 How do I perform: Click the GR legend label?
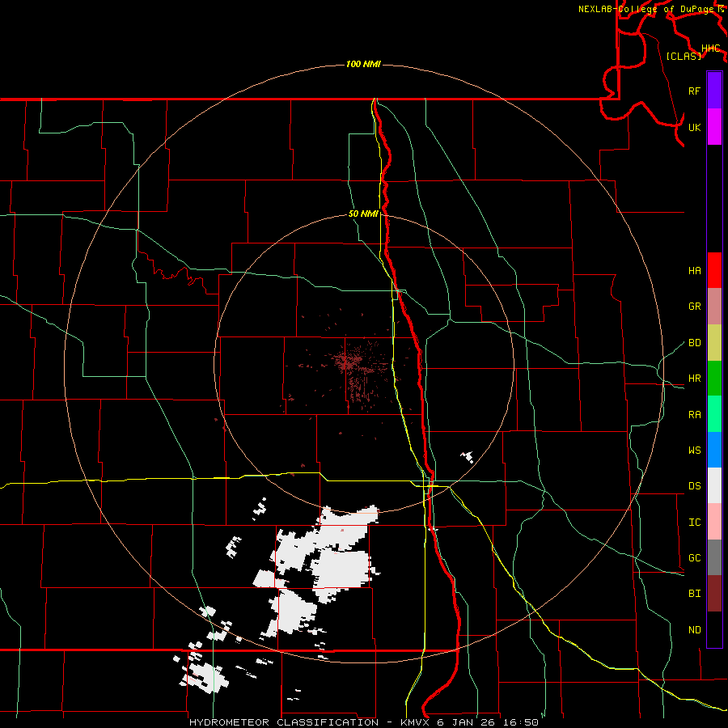point(695,307)
